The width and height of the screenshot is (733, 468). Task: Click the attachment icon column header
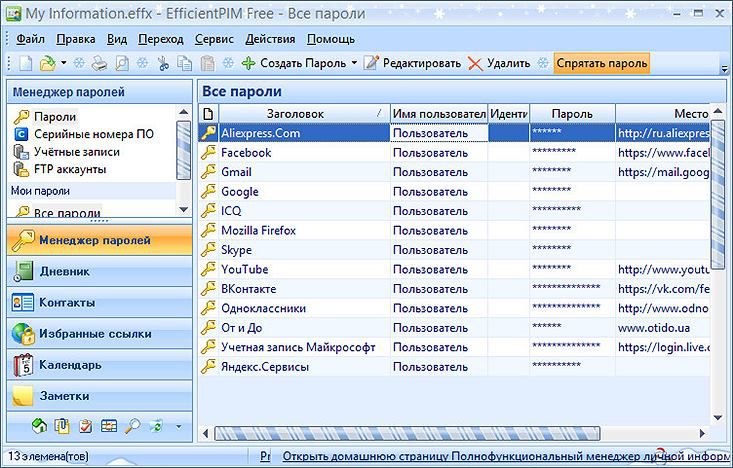(208, 114)
